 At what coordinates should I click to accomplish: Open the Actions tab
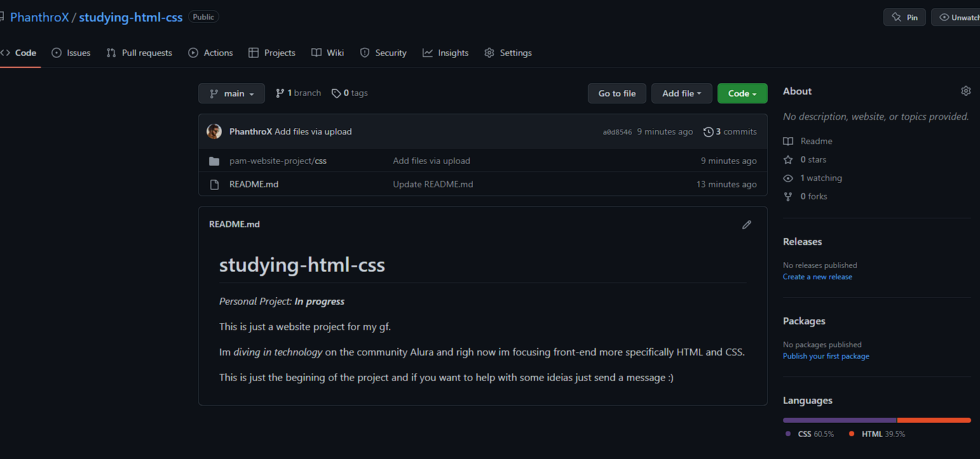pyautogui.click(x=210, y=53)
